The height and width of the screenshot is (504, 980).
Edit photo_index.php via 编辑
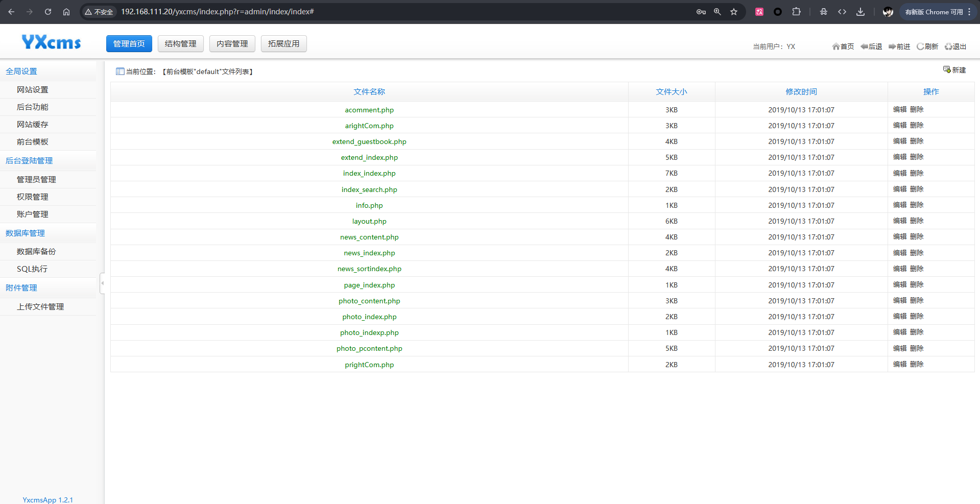[900, 316]
